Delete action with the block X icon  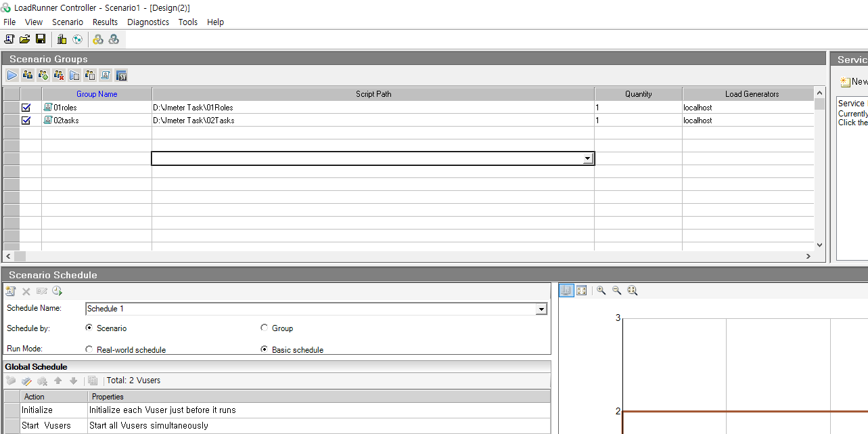(x=42, y=381)
